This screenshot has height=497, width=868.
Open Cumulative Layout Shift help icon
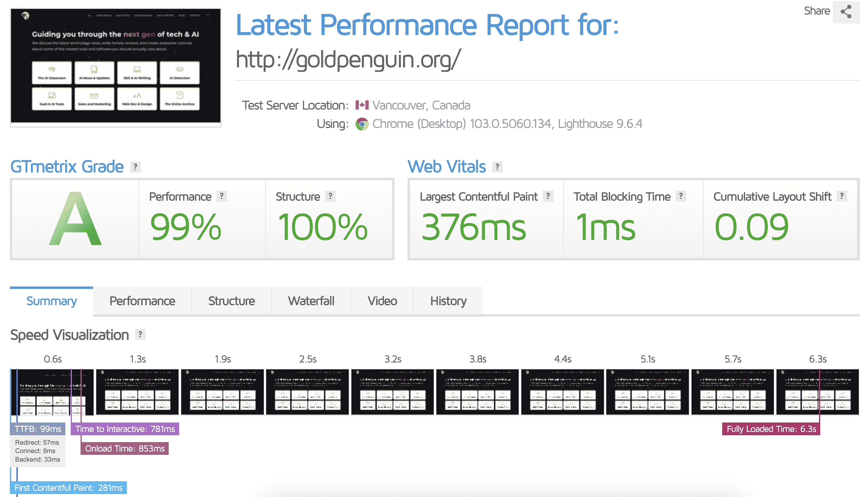click(842, 196)
